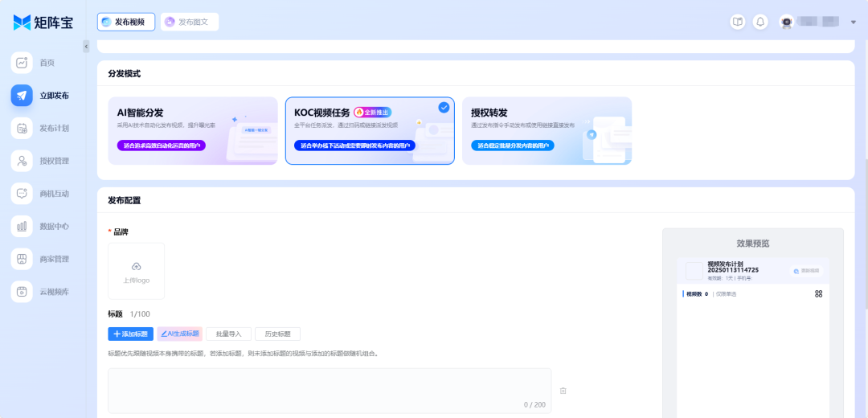Switch to the 发布视频 tab

[126, 23]
